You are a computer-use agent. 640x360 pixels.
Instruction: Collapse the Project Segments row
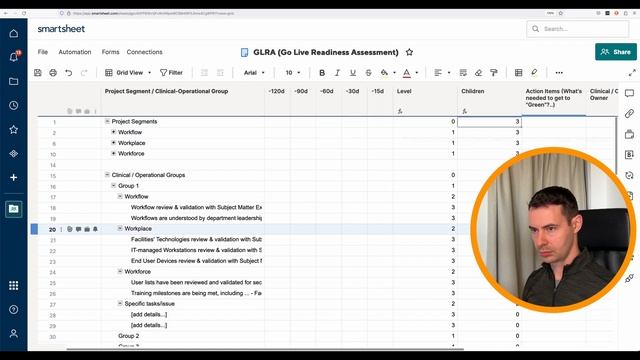click(x=107, y=121)
